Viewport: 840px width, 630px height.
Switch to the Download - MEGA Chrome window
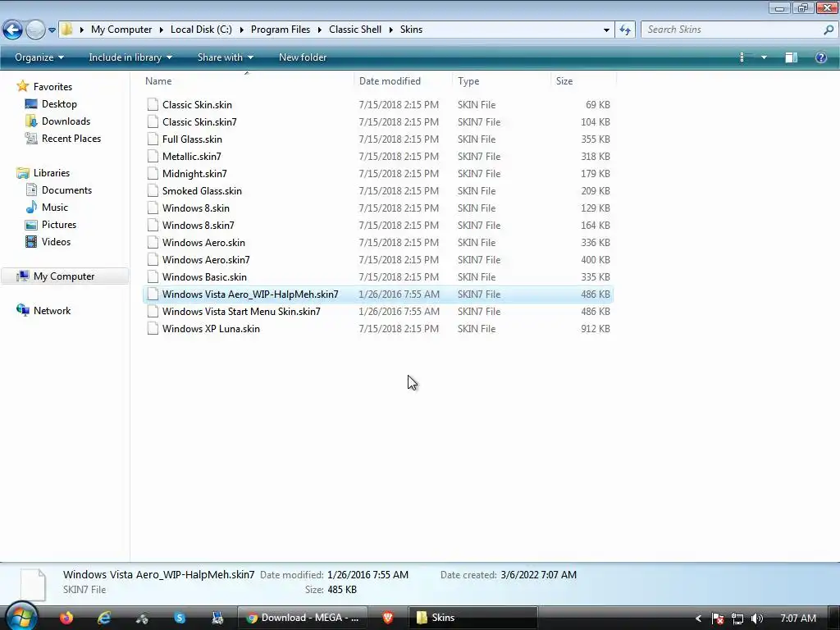tap(303, 618)
